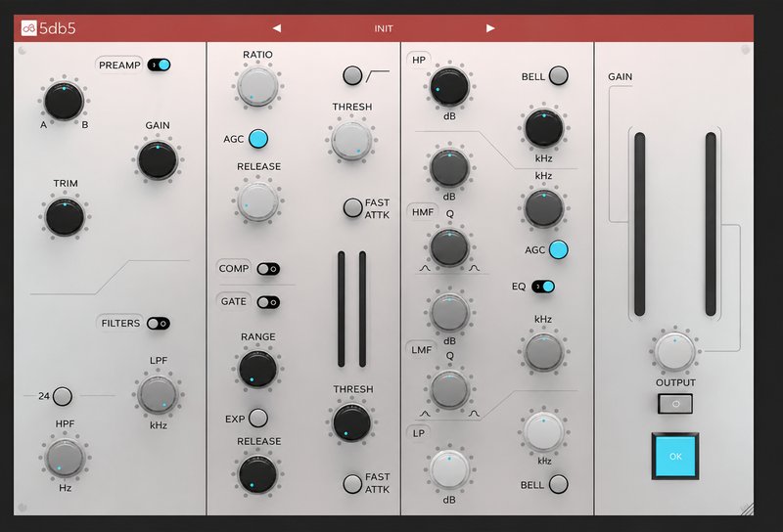The height and width of the screenshot is (532, 783).
Task: Click the TRIM knob
Action: 65,216
